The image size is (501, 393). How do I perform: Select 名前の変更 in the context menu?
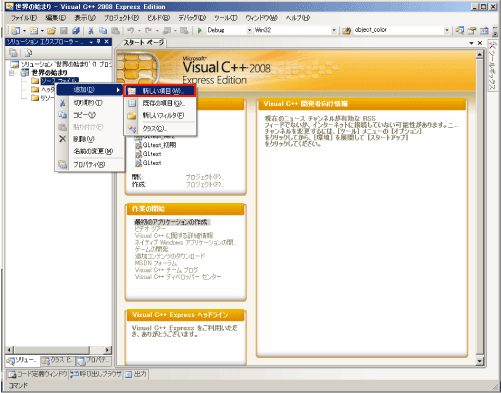[89, 151]
